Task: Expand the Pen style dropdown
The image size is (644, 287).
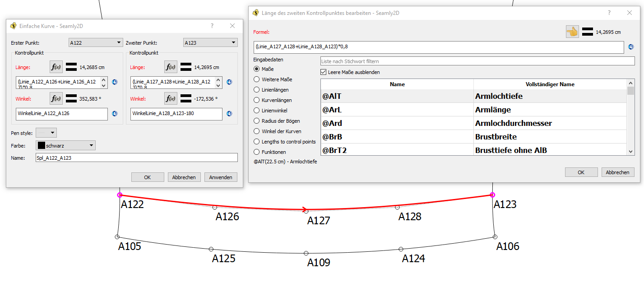Action: coord(46,133)
